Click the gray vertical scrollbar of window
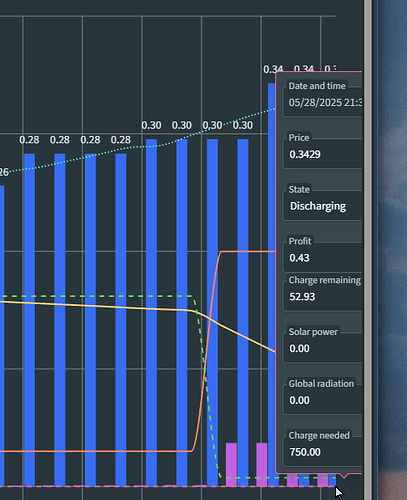 [368, 250]
